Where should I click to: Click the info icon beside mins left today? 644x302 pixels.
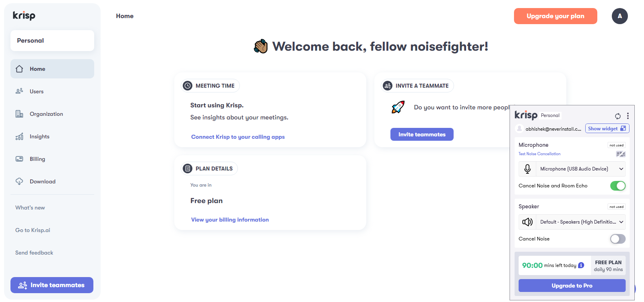pyautogui.click(x=581, y=265)
